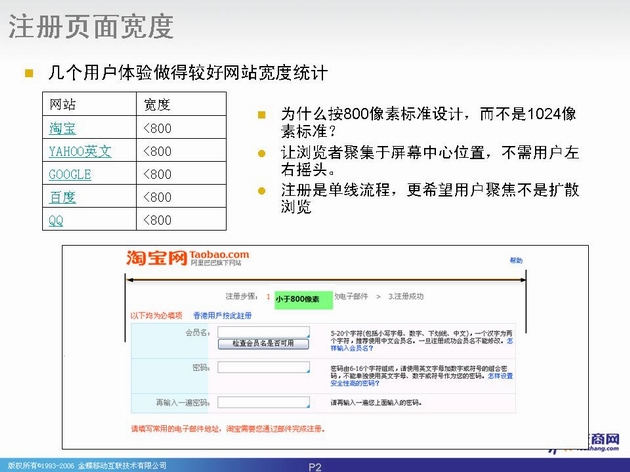Select the <800 cell in the 淘宝 row
The width and height of the screenshot is (630, 472).
point(181,128)
